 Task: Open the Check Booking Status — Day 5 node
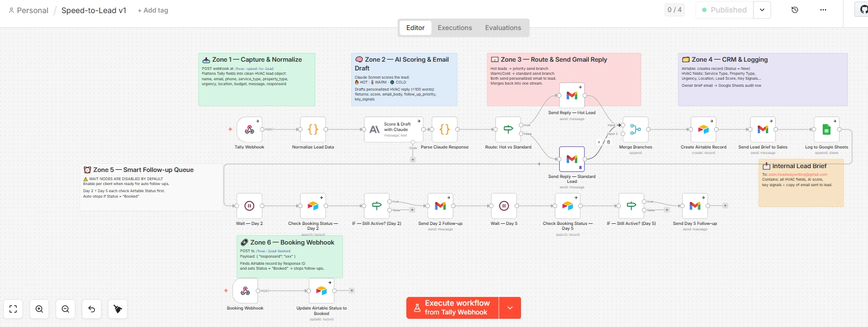pyautogui.click(x=567, y=206)
